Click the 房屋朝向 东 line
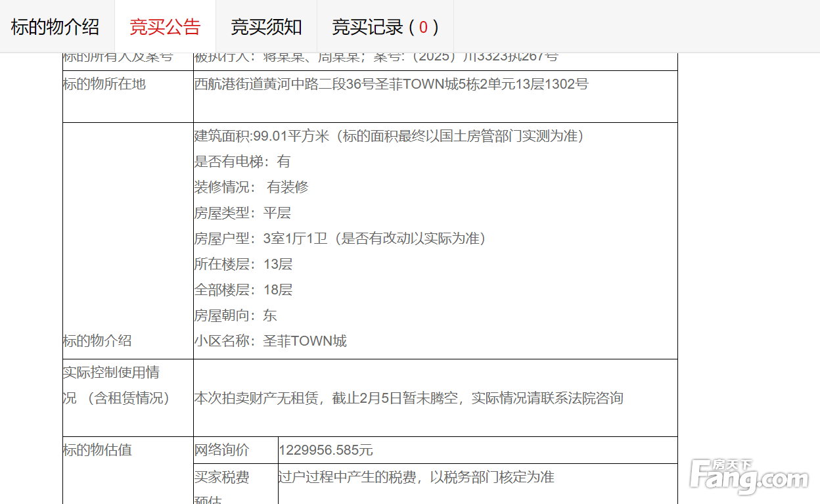 [x=235, y=315]
